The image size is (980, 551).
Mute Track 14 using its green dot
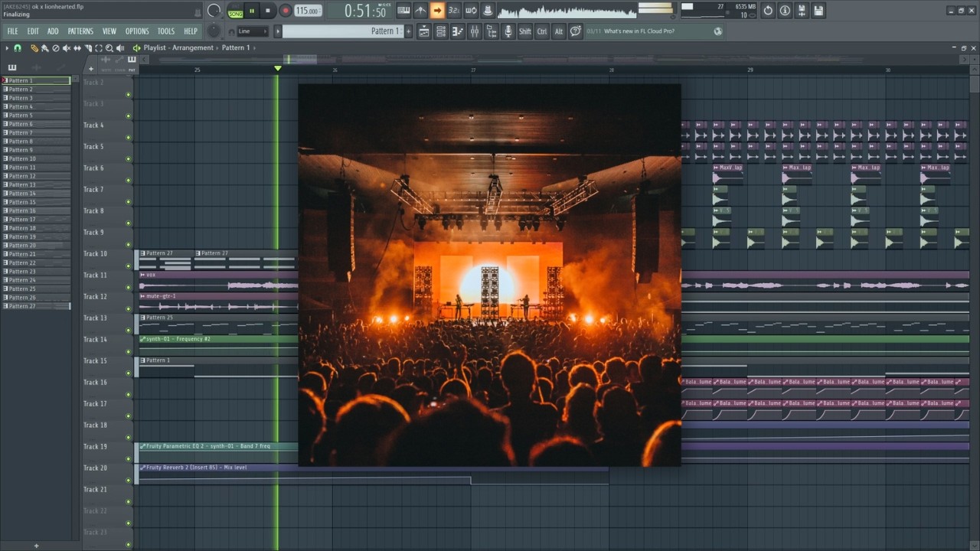[128, 352]
